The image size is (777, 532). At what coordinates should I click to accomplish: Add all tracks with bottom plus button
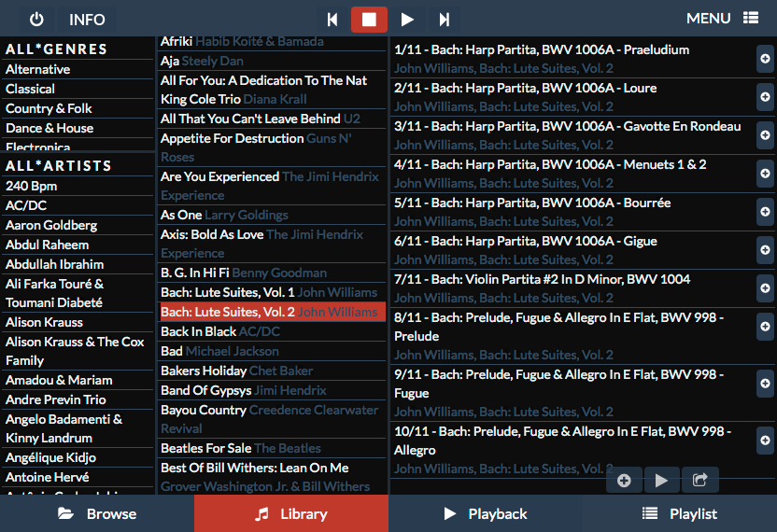[625, 480]
